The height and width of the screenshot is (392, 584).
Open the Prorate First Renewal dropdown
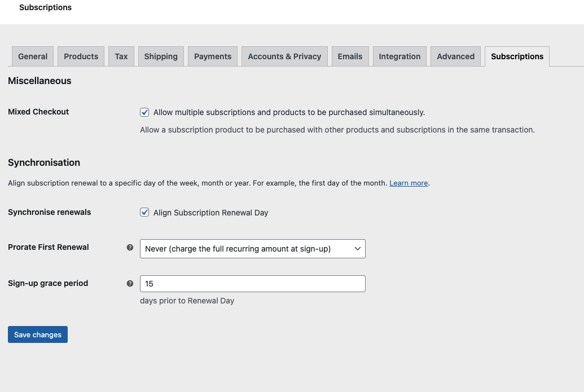click(252, 249)
